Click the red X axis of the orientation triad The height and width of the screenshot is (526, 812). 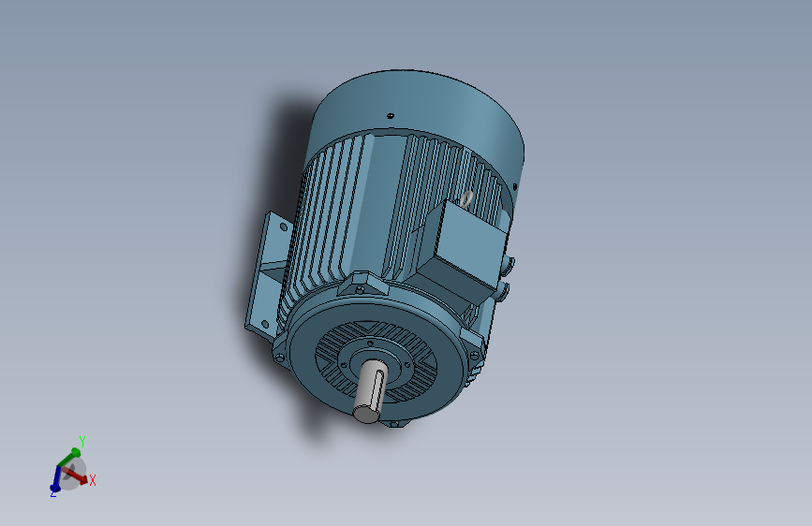(75, 475)
